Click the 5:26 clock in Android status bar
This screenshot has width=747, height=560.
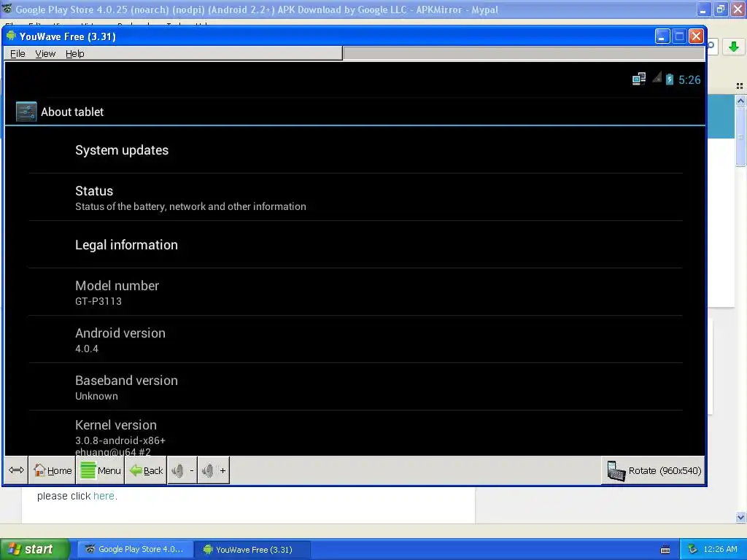(689, 79)
